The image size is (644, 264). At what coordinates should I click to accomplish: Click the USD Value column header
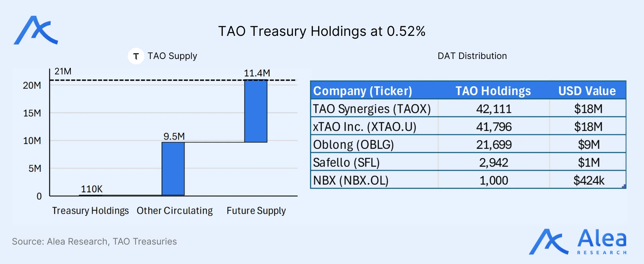click(587, 91)
